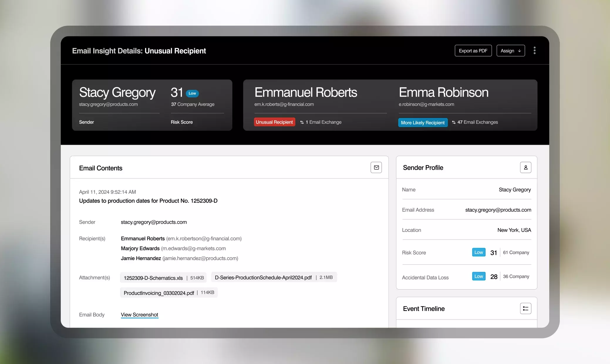610x364 pixels.
Task: Click the profile icon in the Sender Profile panel
Action: (x=525, y=167)
